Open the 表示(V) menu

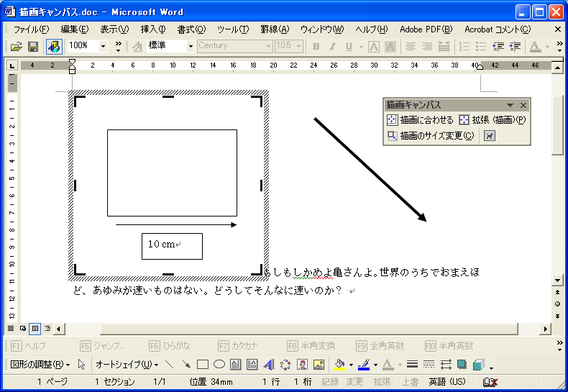[114, 29]
